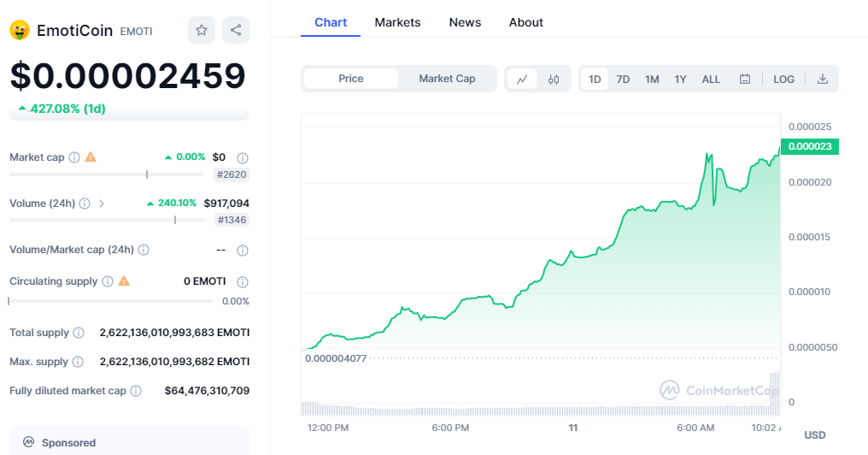Click the 2,622,136,010,993,682 EMOTI max supply
Screen dimensions: 868x455
point(174,362)
